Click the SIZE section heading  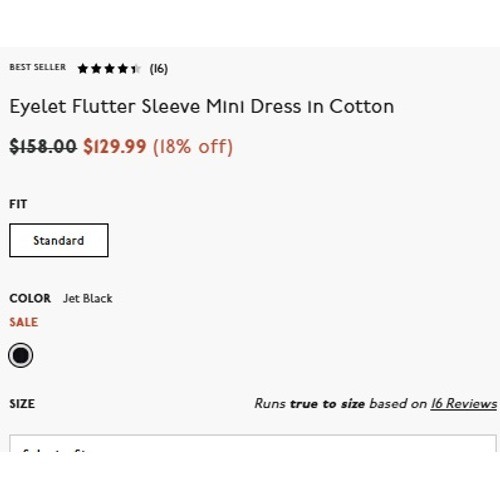(x=22, y=404)
